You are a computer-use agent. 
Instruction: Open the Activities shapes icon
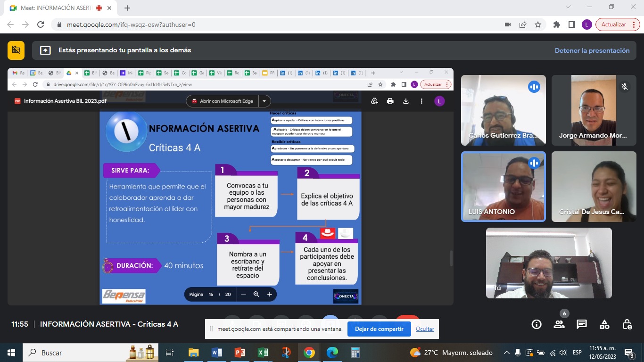point(604,324)
